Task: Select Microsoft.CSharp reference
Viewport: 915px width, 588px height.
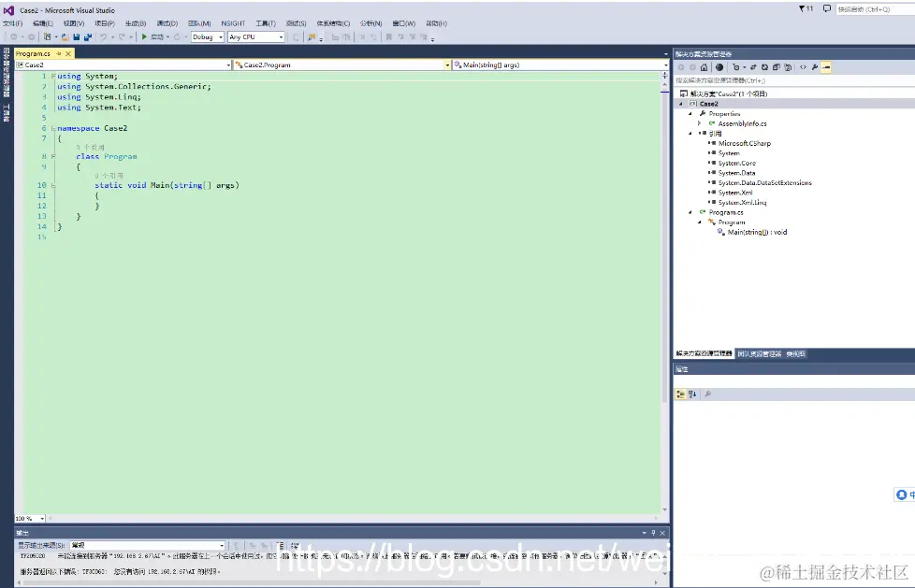Action: [744, 144]
